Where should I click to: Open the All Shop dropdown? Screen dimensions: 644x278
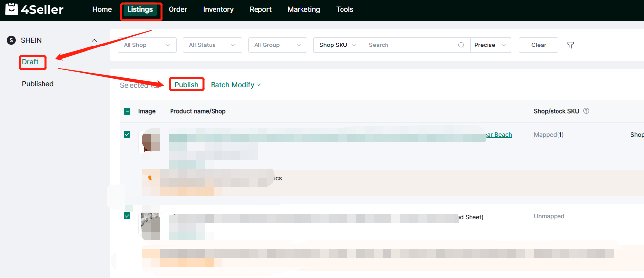coord(147,45)
